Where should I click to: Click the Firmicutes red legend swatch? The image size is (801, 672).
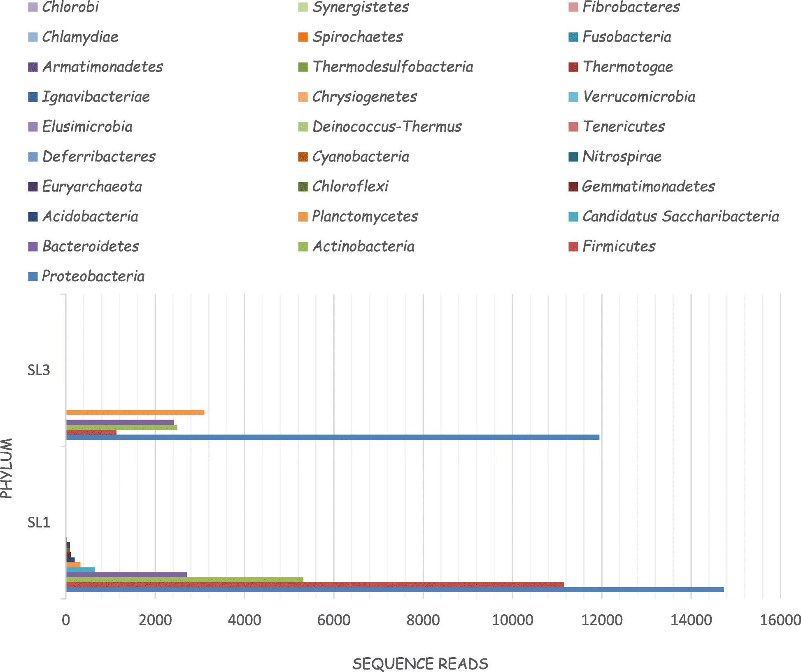(573, 246)
